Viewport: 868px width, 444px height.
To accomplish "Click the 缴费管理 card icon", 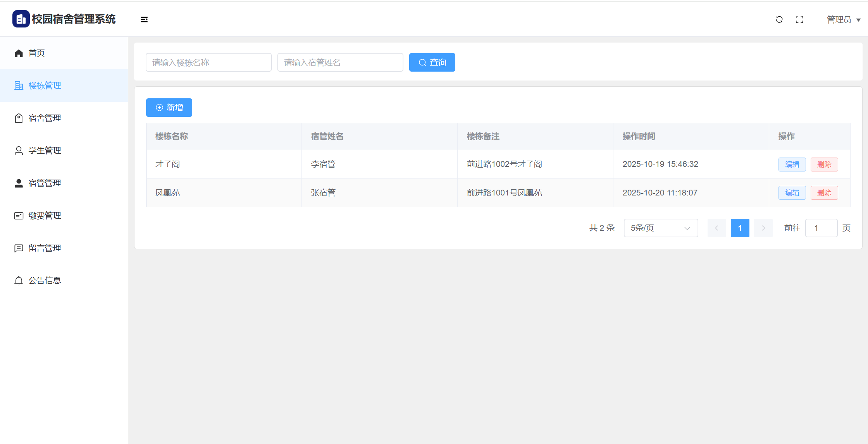I will (19, 216).
